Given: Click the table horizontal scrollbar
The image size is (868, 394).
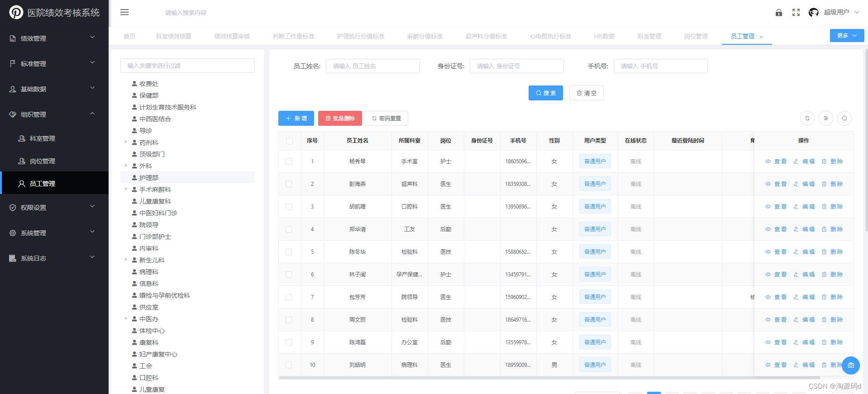Looking at the screenshot, I should click(x=549, y=377).
